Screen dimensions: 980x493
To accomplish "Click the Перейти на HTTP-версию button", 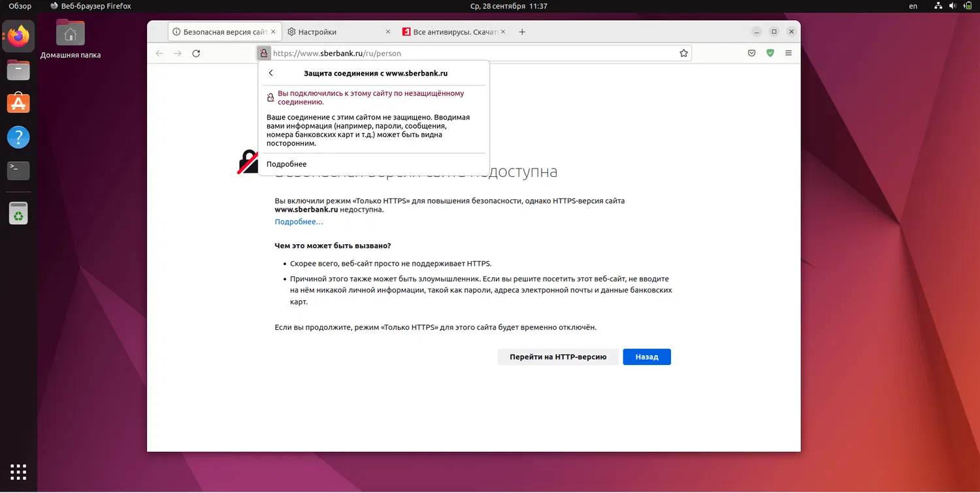I will [x=558, y=357].
